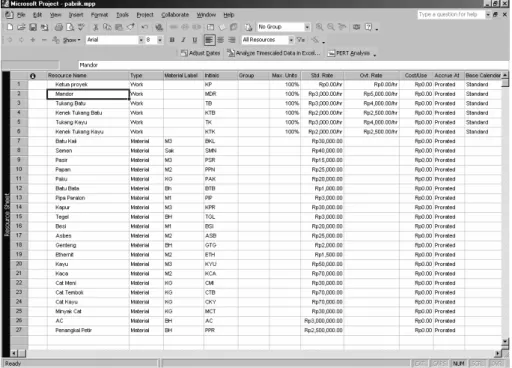Click the Save disk icon

[x=33, y=27]
